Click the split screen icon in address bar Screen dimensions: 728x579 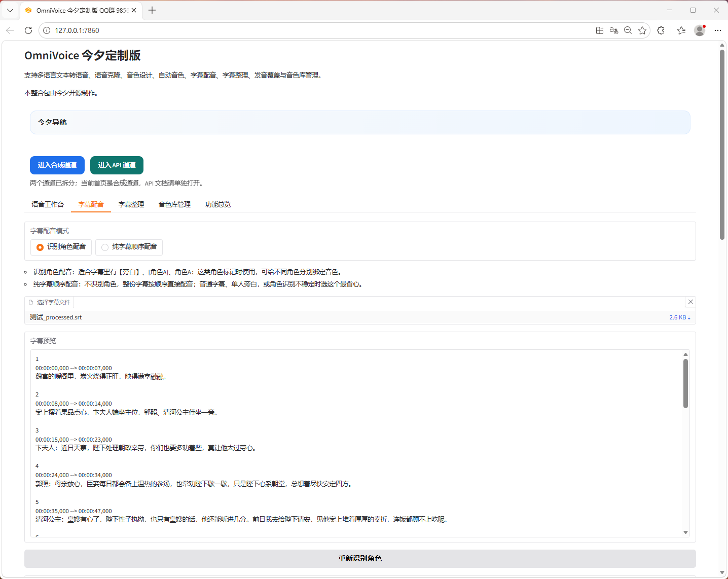(600, 30)
